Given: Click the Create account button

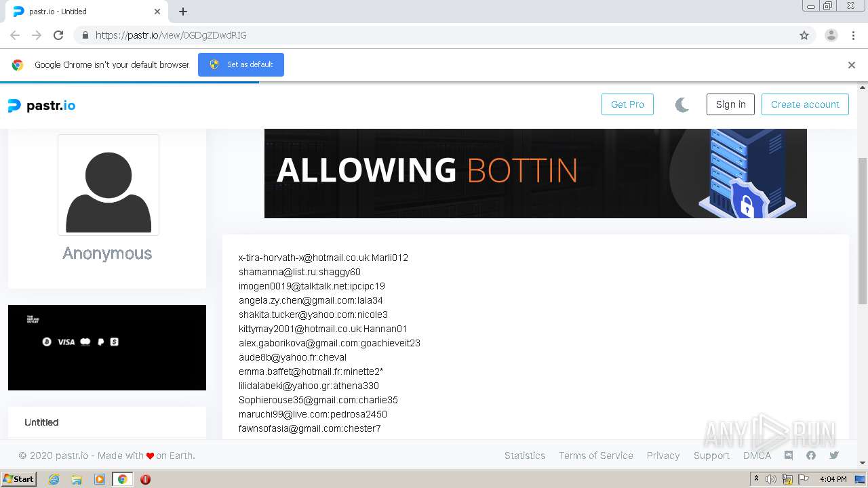Looking at the screenshot, I should click(805, 104).
